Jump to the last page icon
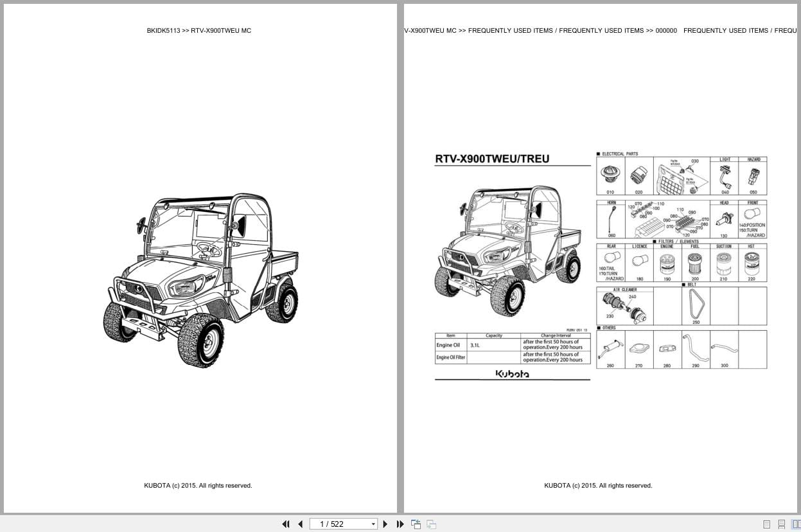Viewport: 801px width, 532px height. pos(400,524)
